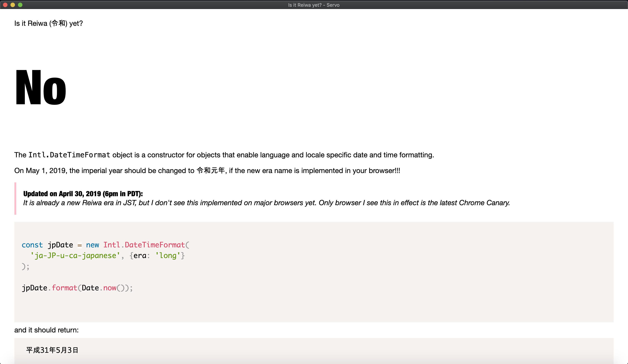
Task: Click 'Intl.DateTimeFormat(' in the code block
Action: [x=146, y=245]
